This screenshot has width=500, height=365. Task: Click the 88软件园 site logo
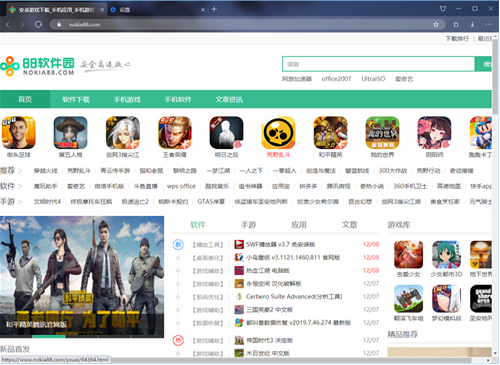pyautogui.click(x=37, y=66)
